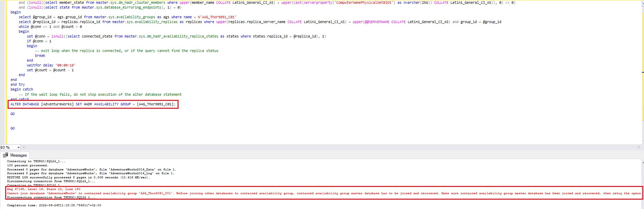Click the 'set @count = @count - 1' line
This screenshot has width=644, height=209.
point(50,70)
